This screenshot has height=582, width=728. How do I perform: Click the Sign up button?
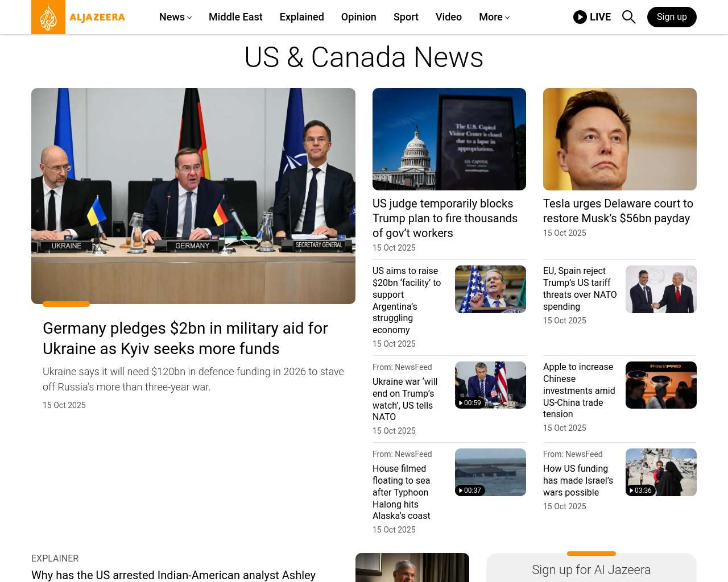[x=672, y=17]
